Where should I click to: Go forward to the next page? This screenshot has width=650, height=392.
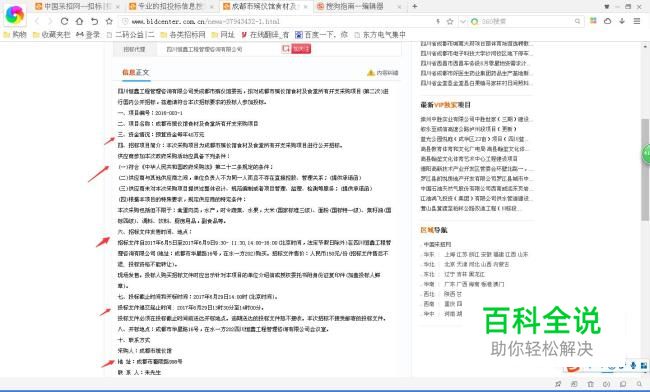50,21
